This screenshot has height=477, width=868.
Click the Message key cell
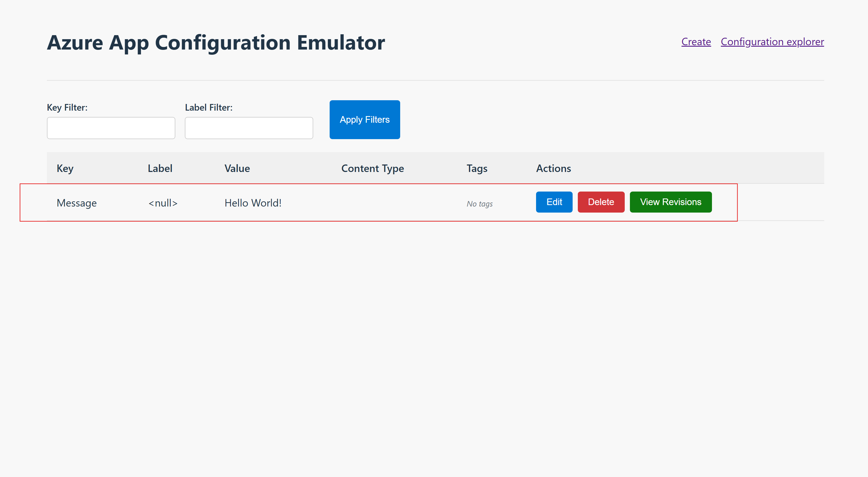(x=77, y=202)
